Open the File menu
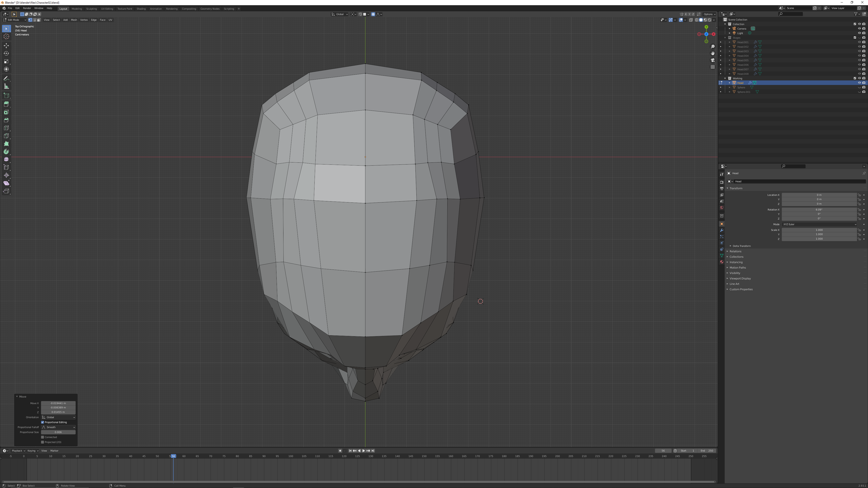Viewport: 868px width, 488px height. point(10,8)
